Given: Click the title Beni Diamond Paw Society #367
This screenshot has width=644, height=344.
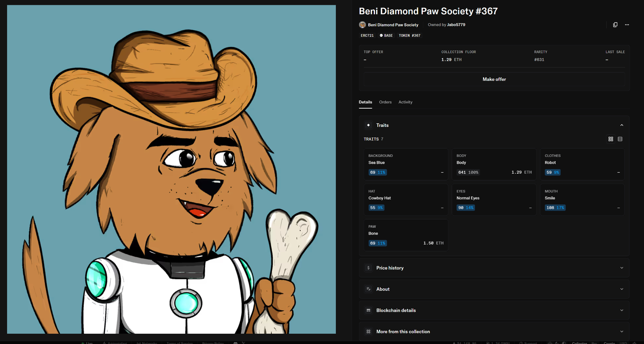Looking at the screenshot, I should pyautogui.click(x=428, y=11).
